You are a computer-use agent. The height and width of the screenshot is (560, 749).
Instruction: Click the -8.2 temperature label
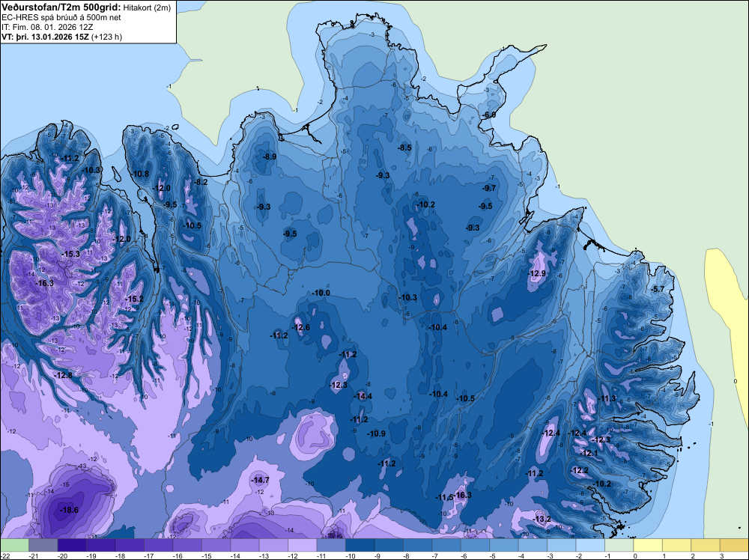tap(201, 182)
